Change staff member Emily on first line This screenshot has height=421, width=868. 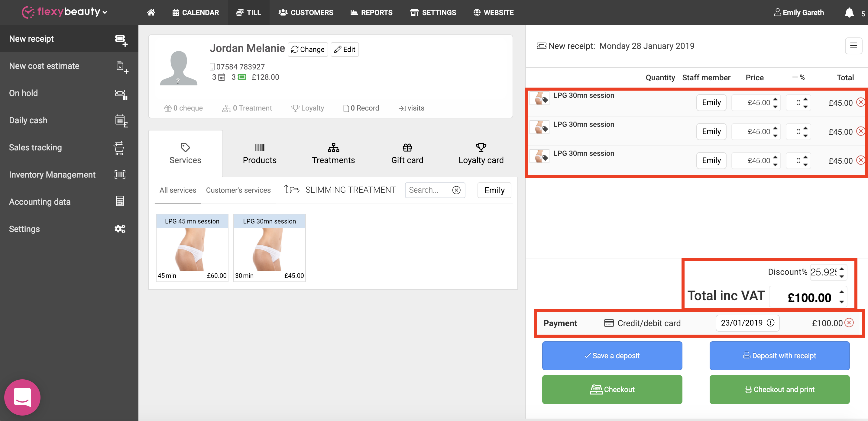click(711, 102)
